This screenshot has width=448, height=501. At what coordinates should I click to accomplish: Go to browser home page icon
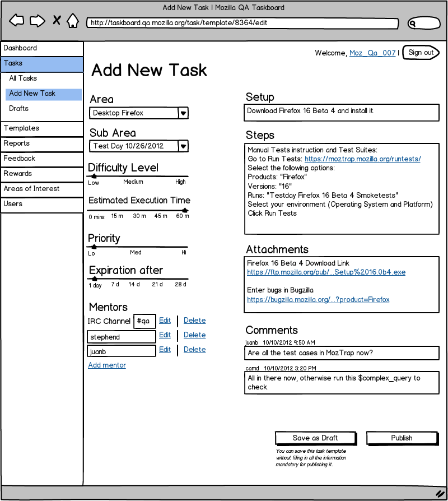coord(73,20)
